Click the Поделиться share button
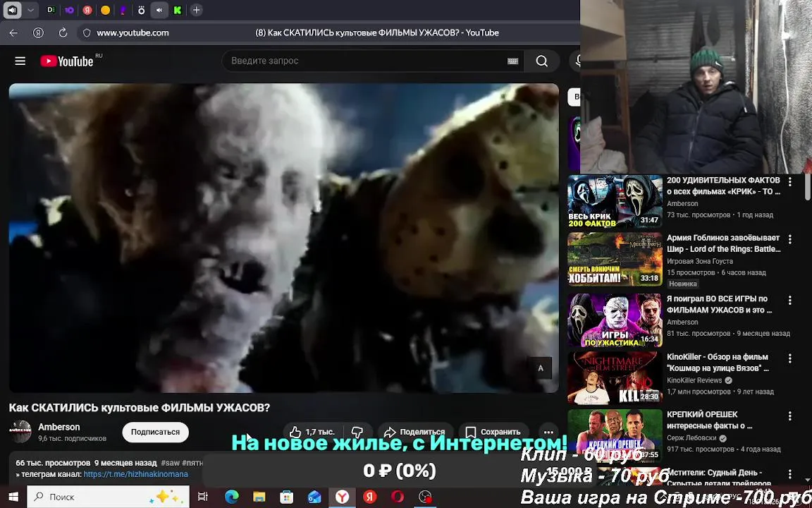The width and height of the screenshot is (812, 508). [415, 432]
